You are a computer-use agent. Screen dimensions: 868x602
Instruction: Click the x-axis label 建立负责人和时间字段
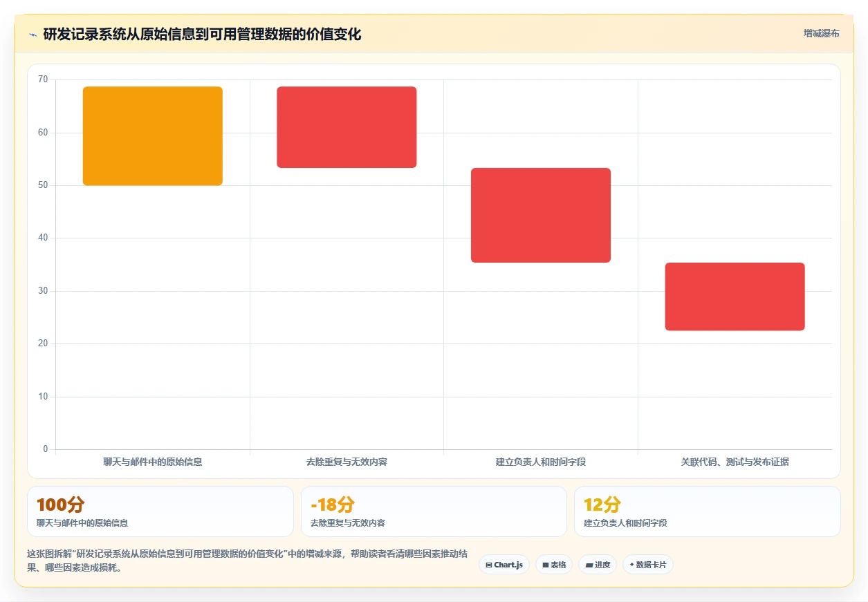point(541,462)
